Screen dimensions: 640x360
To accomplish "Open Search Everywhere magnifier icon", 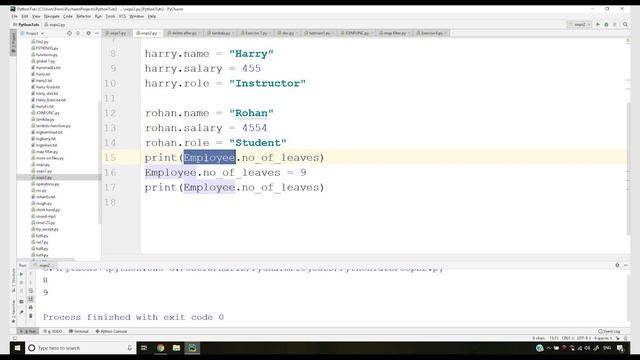I will [625, 24].
